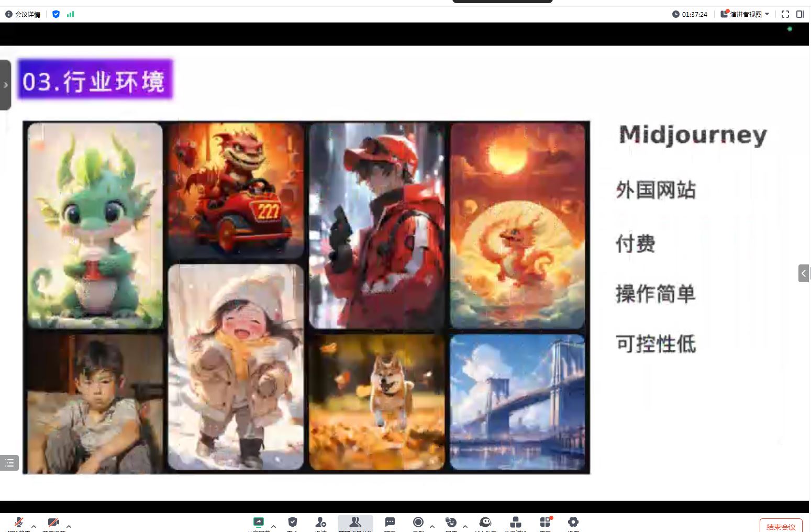Open the chat panel
Viewport: 811px width, 532px height.
click(390, 523)
